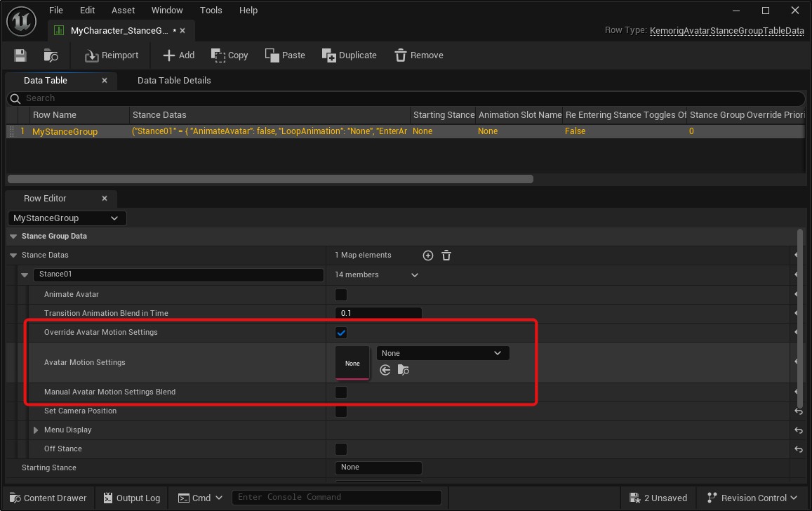The width and height of the screenshot is (812, 511).
Task: Click the Duplicate row button
Action: (350, 55)
